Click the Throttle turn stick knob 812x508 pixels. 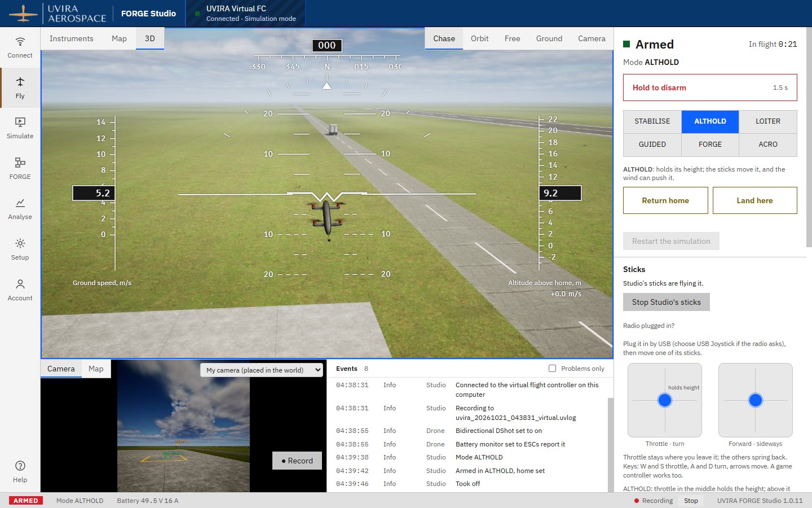pyautogui.click(x=665, y=400)
